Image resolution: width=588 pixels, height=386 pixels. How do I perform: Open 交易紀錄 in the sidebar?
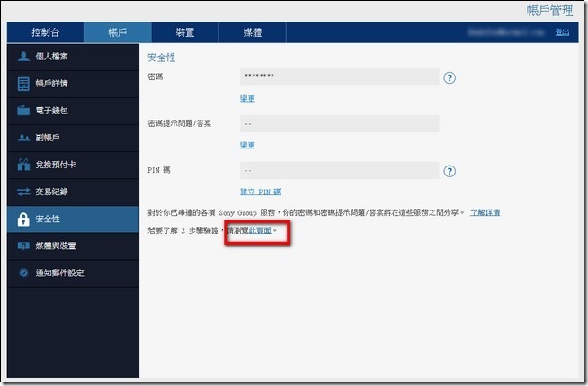tap(73, 192)
